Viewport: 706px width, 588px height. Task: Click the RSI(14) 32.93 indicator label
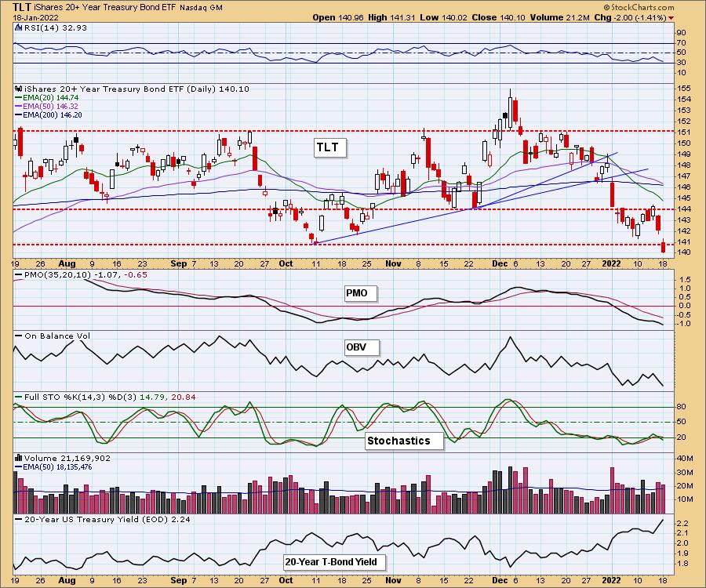pos(55,27)
